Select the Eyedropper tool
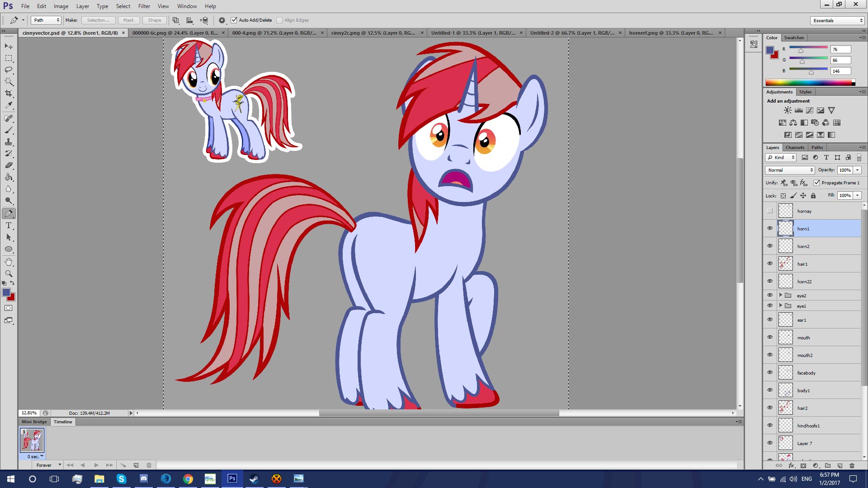Viewport: 868px width, 488px height. (x=9, y=105)
